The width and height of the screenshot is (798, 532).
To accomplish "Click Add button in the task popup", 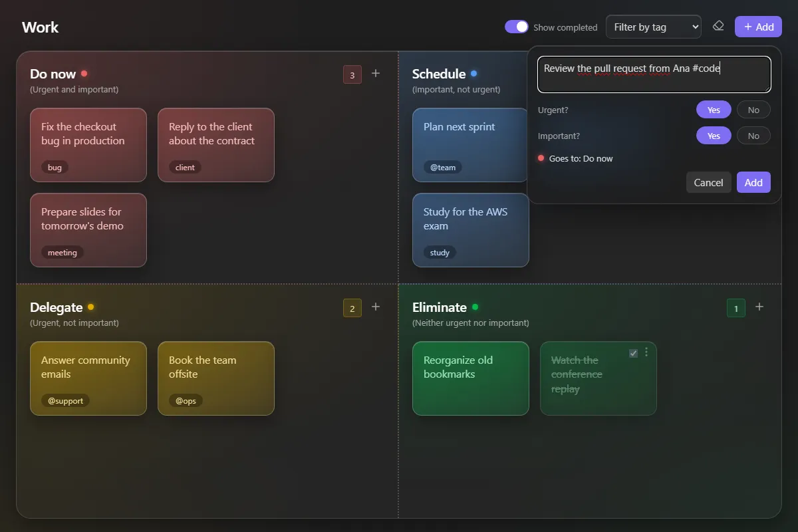I will coord(753,182).
